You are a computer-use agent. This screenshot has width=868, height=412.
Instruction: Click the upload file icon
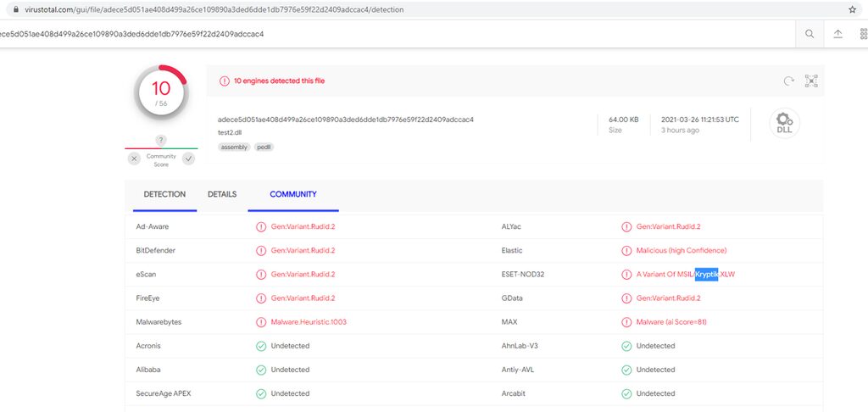click(838, 34)
